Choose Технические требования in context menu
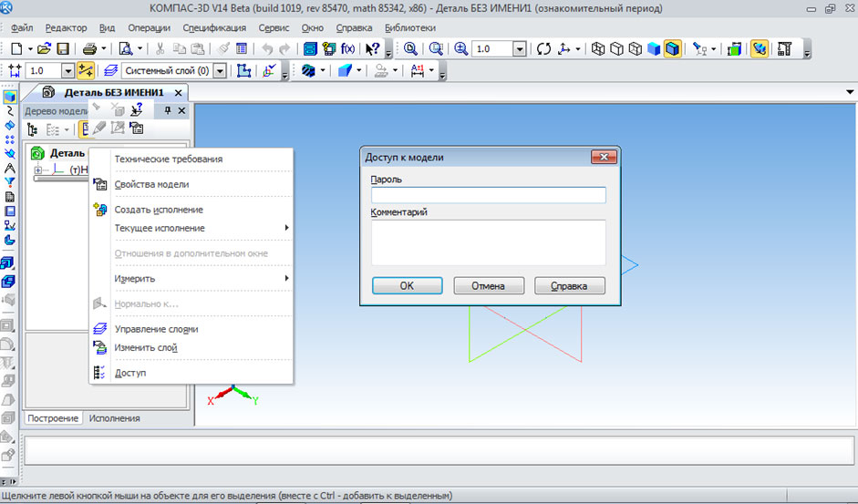 pos(191,159)
